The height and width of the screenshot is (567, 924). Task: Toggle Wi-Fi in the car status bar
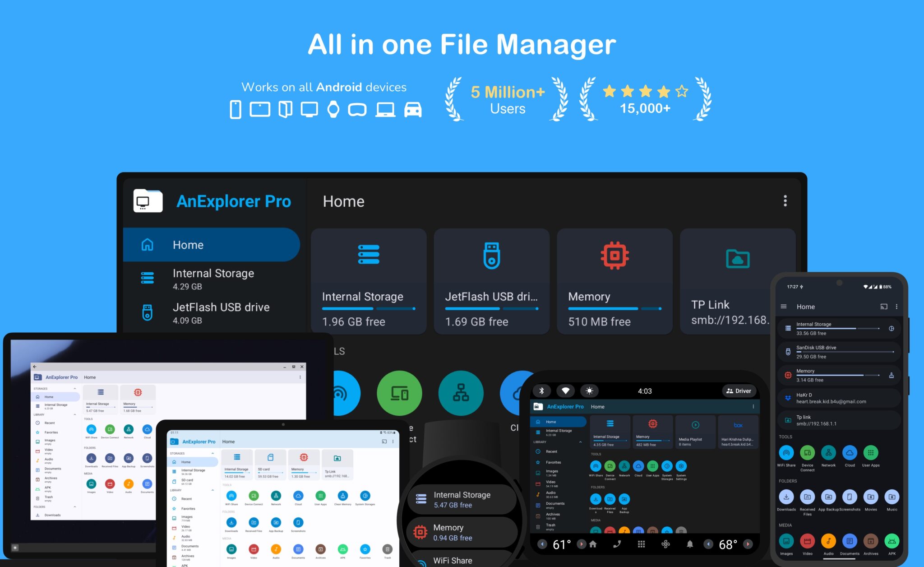click(566, 391)
